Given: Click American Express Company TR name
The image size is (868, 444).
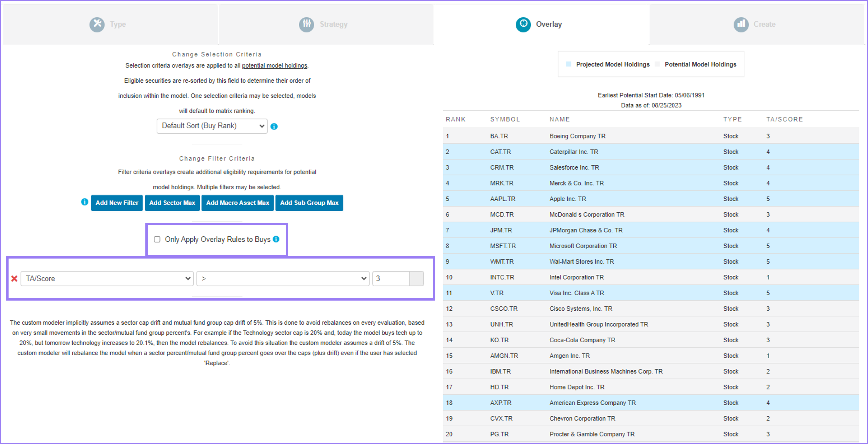Looking at the screenshot, I should pos(592,403).
